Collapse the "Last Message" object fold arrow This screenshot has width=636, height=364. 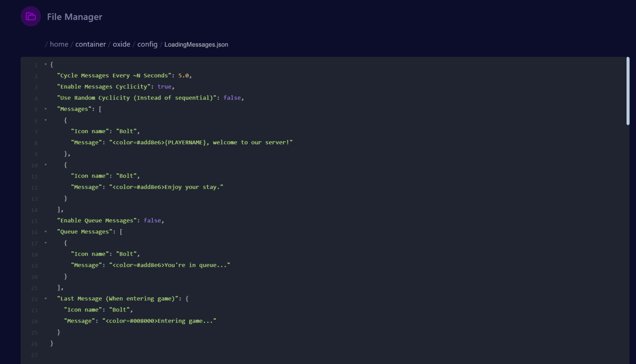tap(46, 299)
